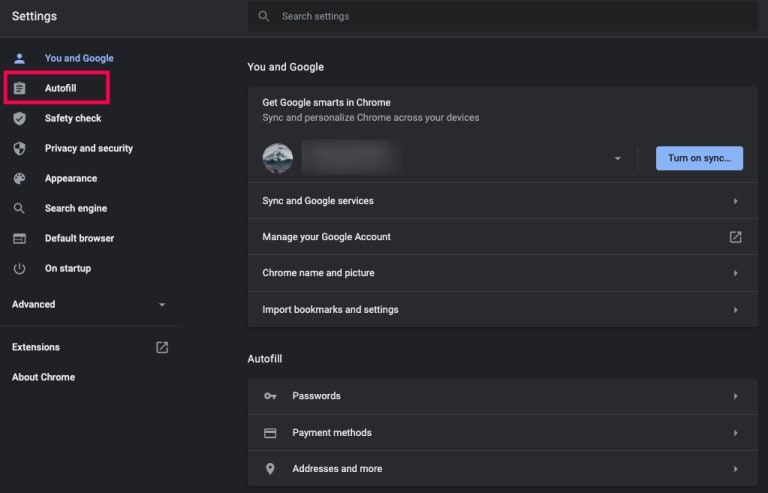This screenshot has height=493, width=768.
Task: Open Import bookmarks and settings arrow
Action: [x=735, y=310]
